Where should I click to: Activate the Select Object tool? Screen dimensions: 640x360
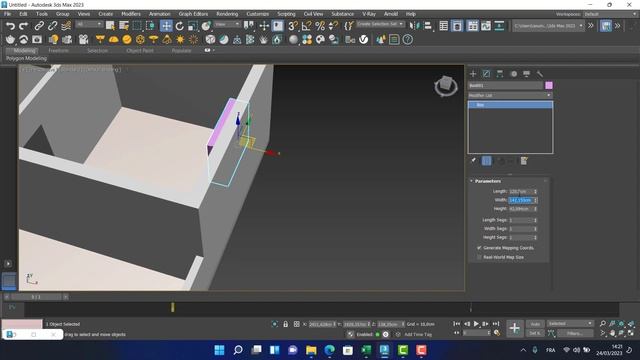pyautogui.click(x=110, y=26)
